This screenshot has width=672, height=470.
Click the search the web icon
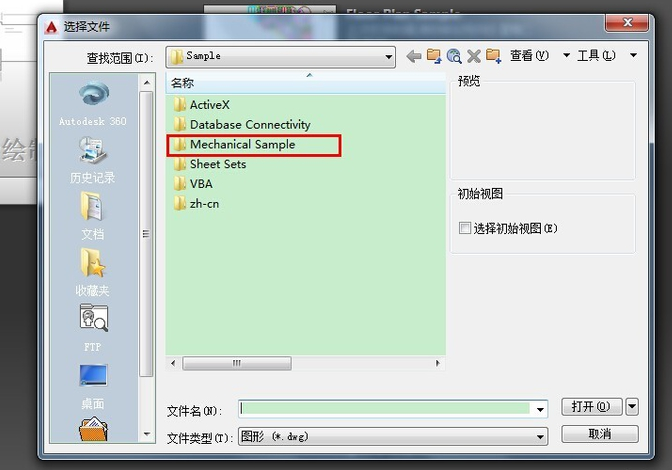pyautogui.click(x=454, y=56)
